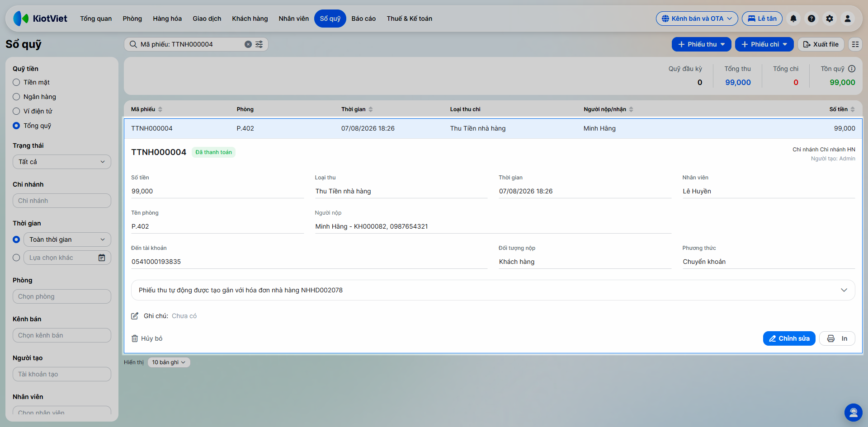Open calendar icon in Lựa chọn khác
The height and width of the screenshot is (427, 868).
click(102, 258)
